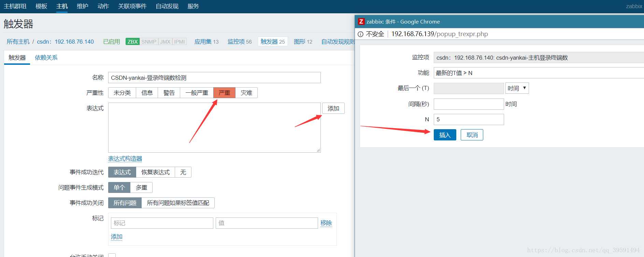This screenshot has height=257, width=644.
Task: Open the 服务 menu
Action: pos(193,6)
